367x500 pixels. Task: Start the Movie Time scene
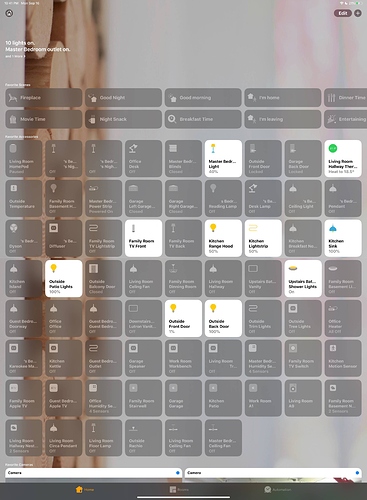click(x=44, y=119)
